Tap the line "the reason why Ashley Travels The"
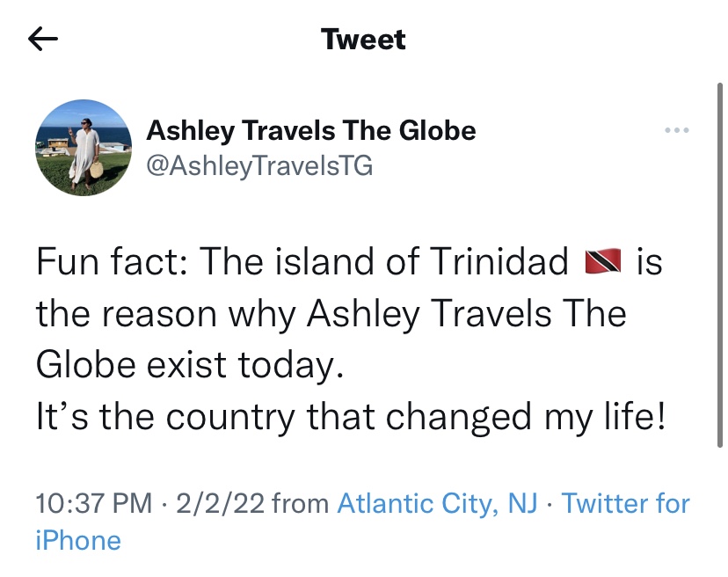The height and width of the screenshot is (577, 728). tap(331, 313)
